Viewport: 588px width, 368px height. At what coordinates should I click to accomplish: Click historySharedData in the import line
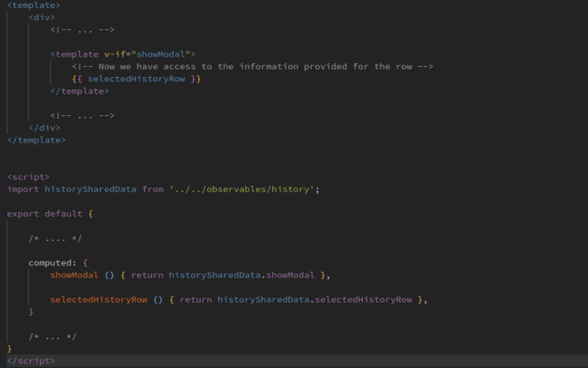[x=90, y=190]
